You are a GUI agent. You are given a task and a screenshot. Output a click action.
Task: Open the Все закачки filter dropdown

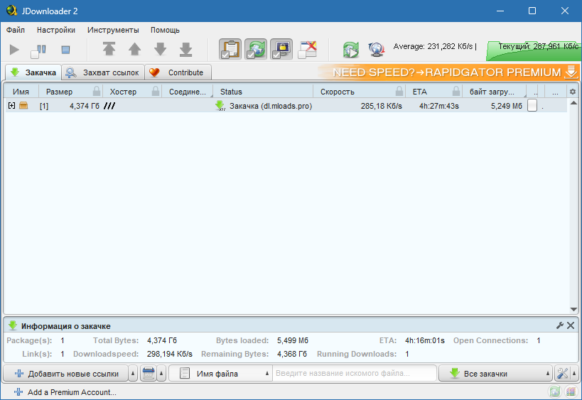tap(495, 374)
